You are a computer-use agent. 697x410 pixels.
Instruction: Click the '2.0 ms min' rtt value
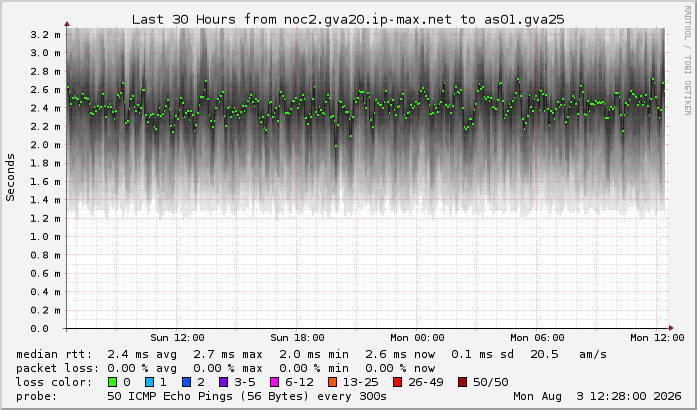314,354
